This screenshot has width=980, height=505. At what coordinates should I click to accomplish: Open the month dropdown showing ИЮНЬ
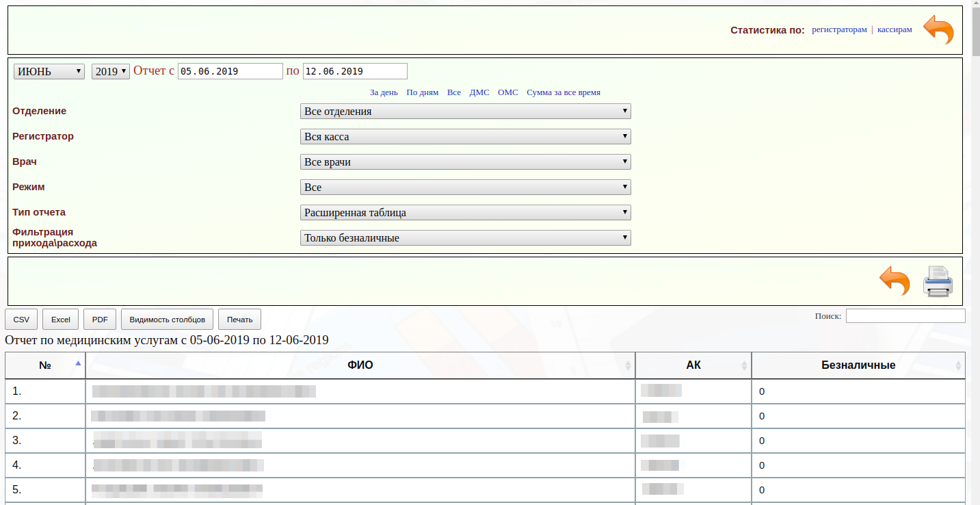49,72
